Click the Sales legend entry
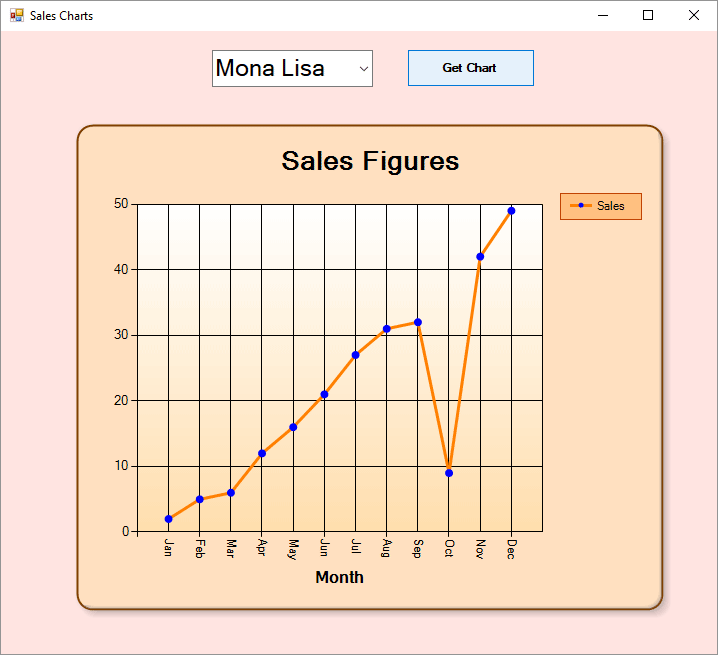Image resolution: width=718 pixels, height=655 pixels. (x=600, y=206)
